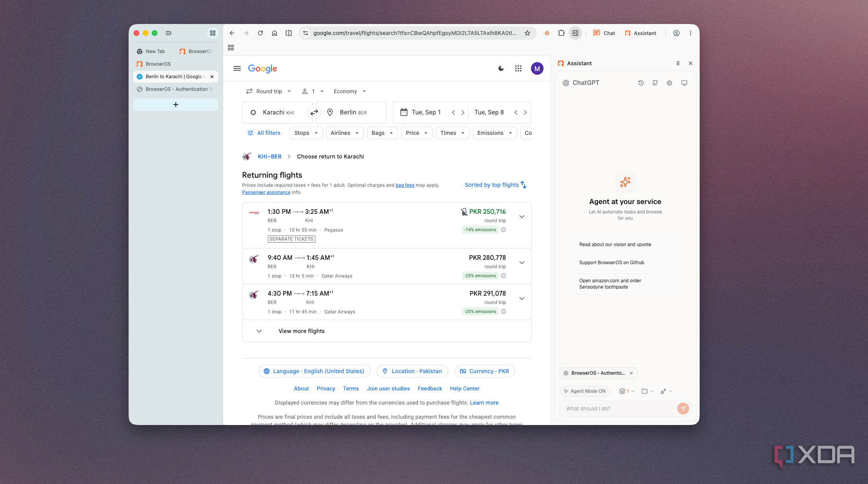Screen dimensions: 868x484
Task: Expand the Pegasus 1:30 PM flight details
Action: coord(522,217)
